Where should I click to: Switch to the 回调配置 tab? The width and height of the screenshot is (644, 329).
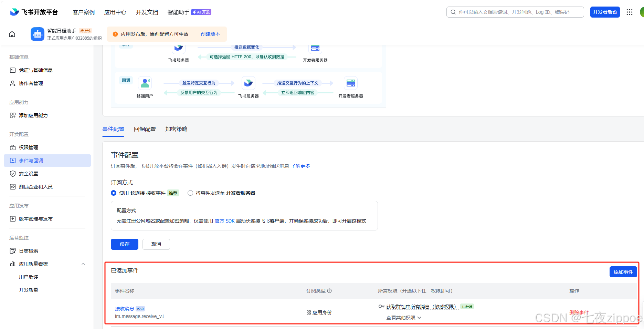(x=145, y=129)
